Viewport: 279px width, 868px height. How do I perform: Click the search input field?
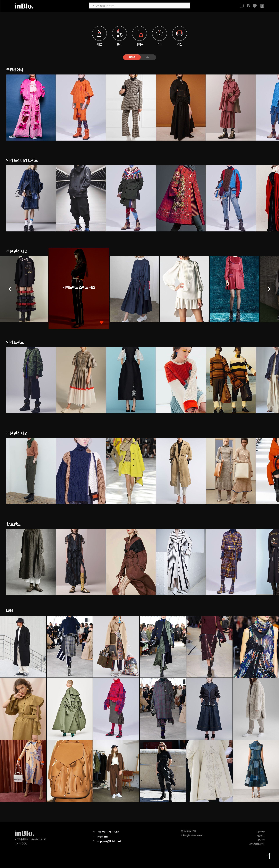pos(139,6)
